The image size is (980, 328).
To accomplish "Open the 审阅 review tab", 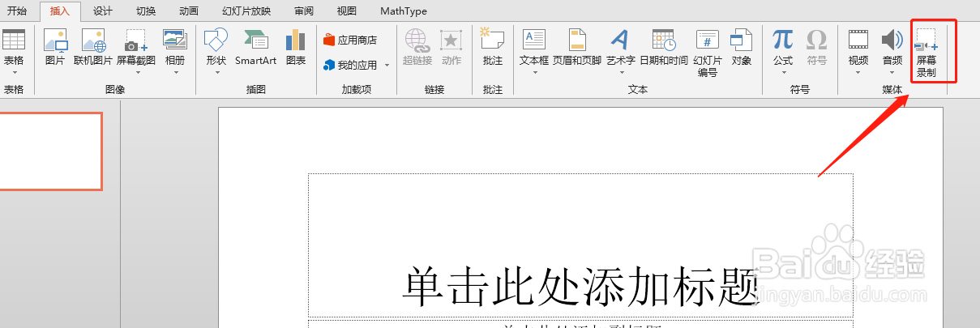I will click(304, 11).
